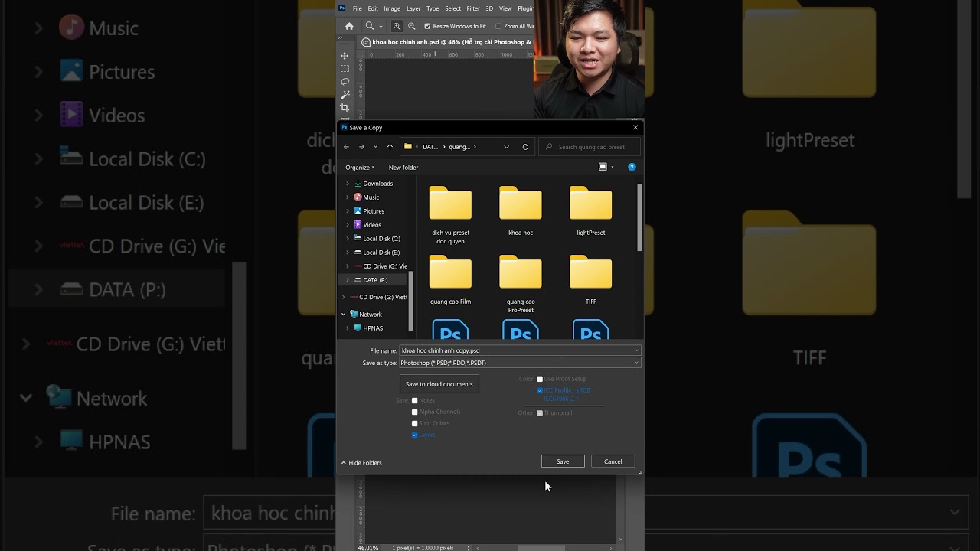Choose the Zoom In mode icon
The image size is (980, 551).
tap(397, 26)
